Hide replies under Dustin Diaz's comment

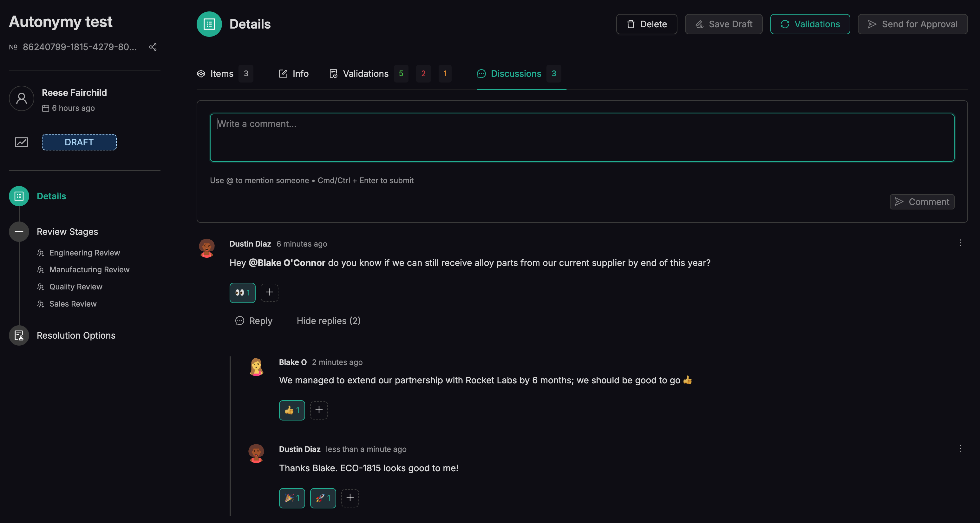pos(328,321)
